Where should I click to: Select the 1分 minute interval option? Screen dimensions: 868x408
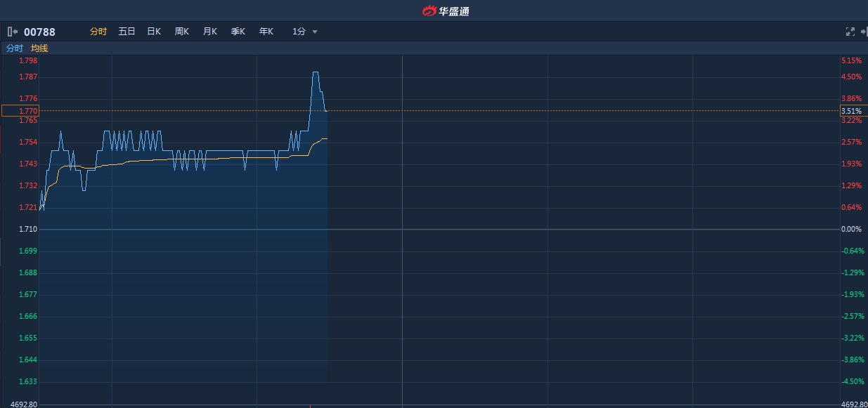299,32
